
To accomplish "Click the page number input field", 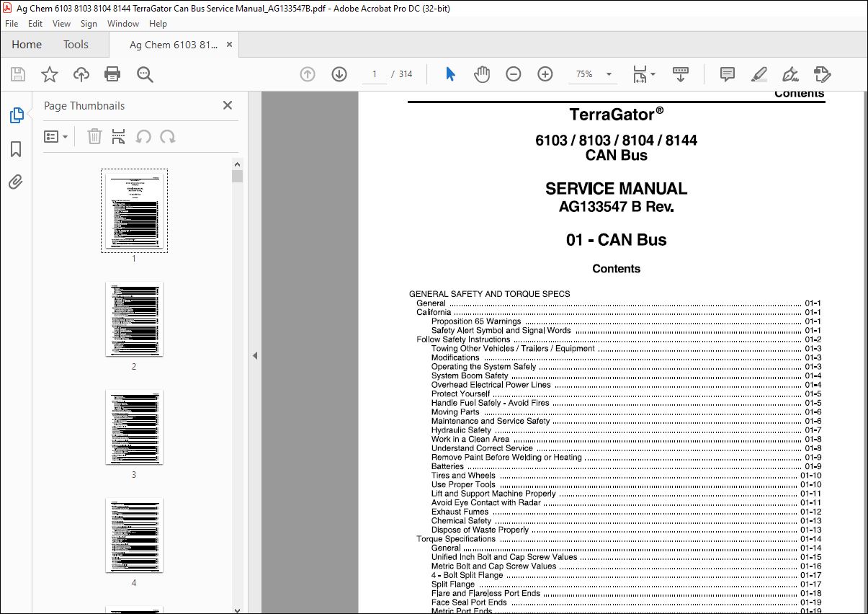I will [x=375, y=74].
